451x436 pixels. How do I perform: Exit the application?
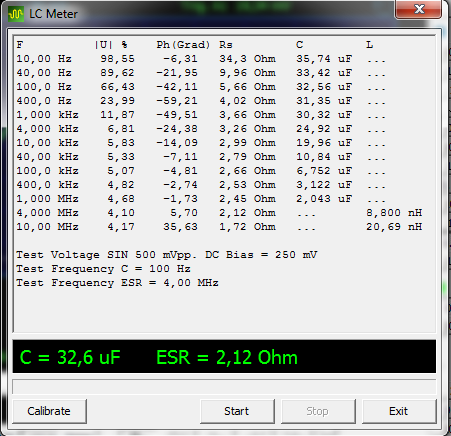pyautogui.click(x=399, y=411)
